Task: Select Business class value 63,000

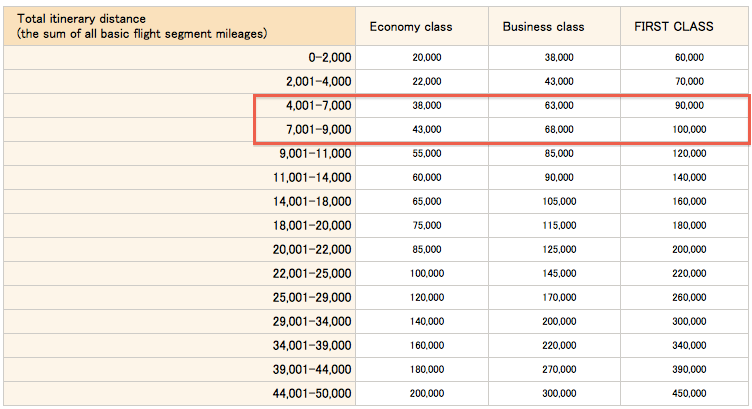Action: coord(559,105)
